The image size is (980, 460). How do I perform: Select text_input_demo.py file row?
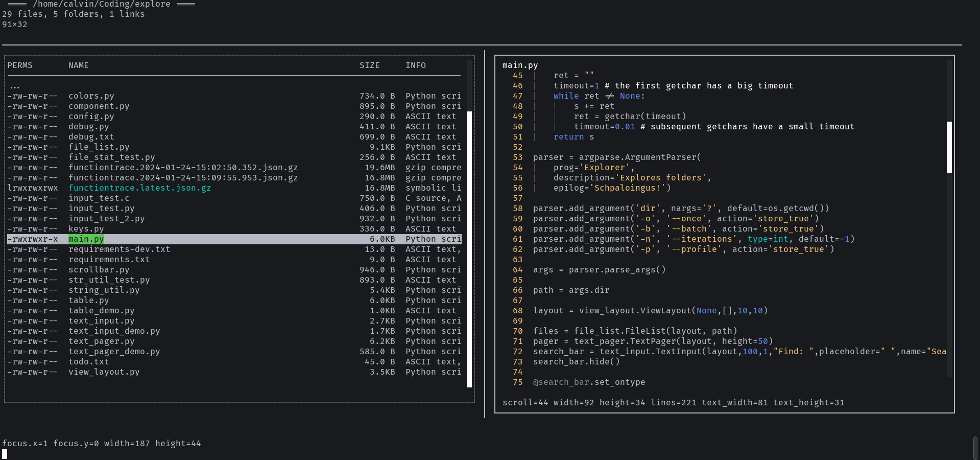coord(234,331)
